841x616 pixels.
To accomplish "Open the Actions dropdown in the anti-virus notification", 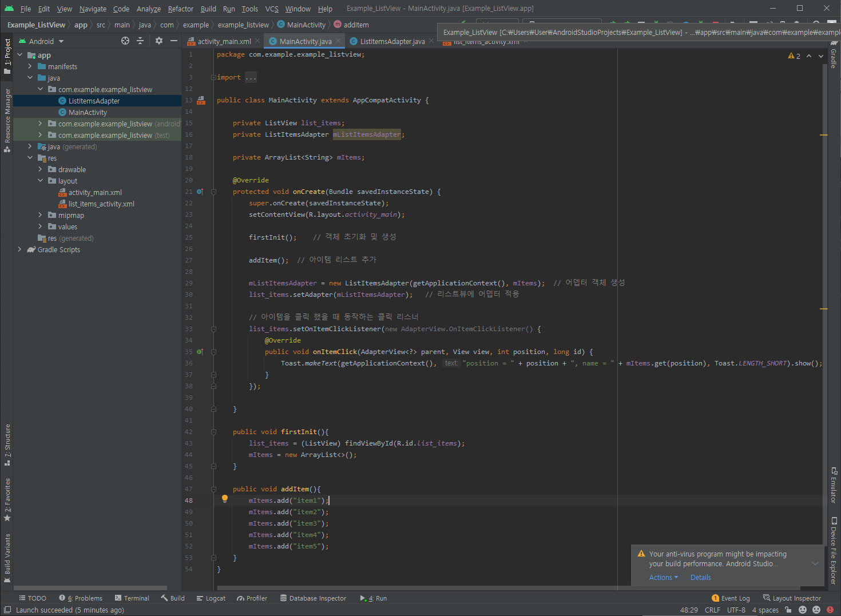I will pos(664,578).
